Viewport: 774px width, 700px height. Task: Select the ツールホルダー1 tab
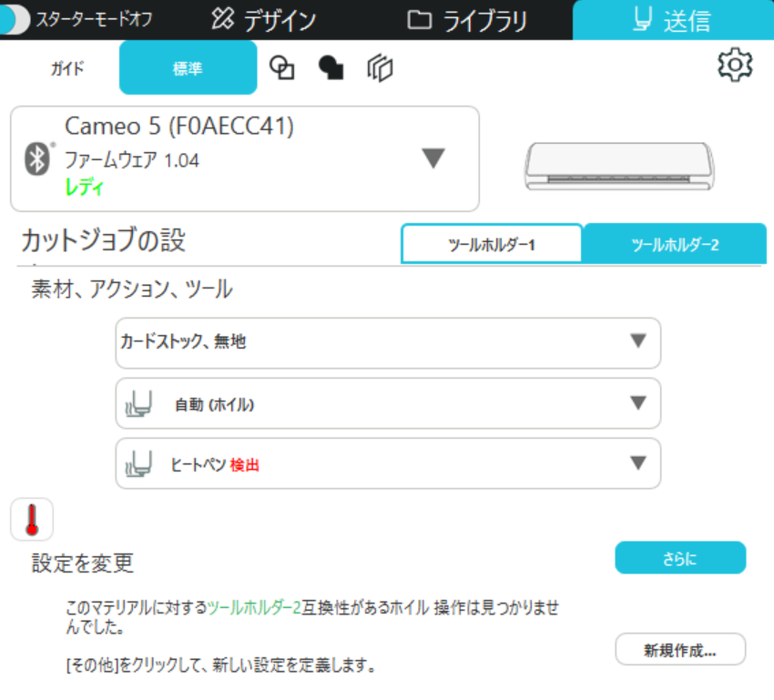point(492,244)
